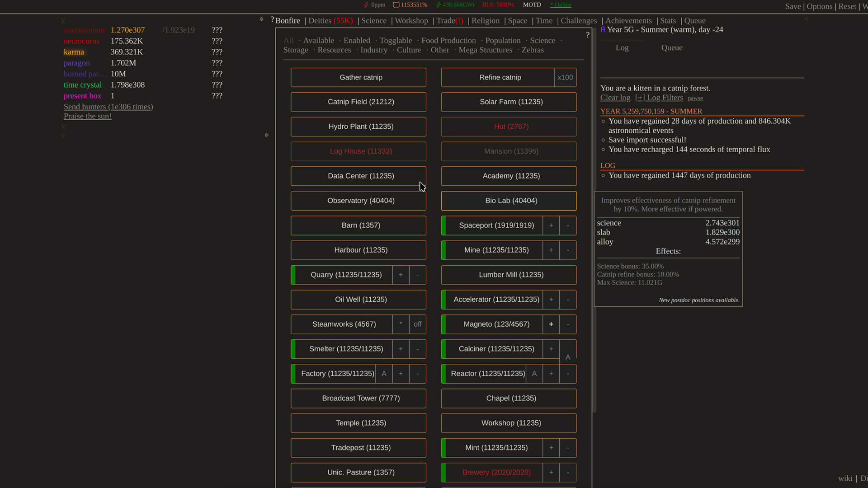Turn off one Quarry with minus
Image resolution: width=868 pixels, height=488 pixels.
pos(418,275)
